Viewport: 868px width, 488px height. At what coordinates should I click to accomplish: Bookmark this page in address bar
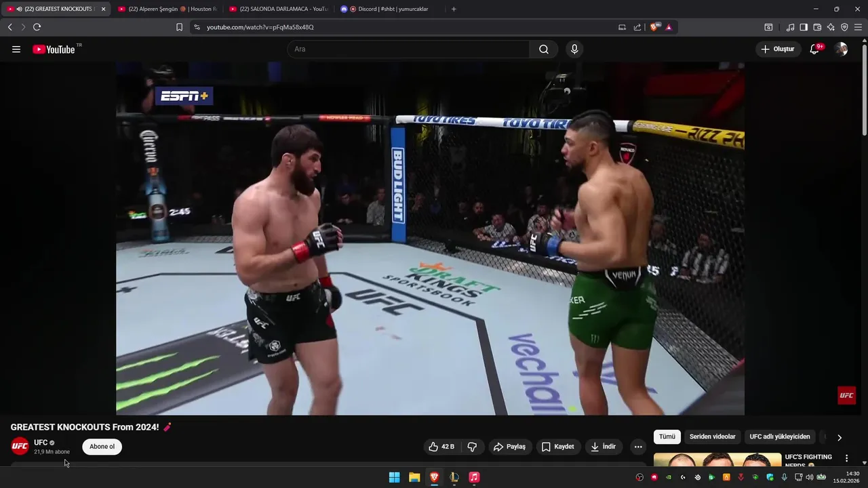[x=179, y=27]
